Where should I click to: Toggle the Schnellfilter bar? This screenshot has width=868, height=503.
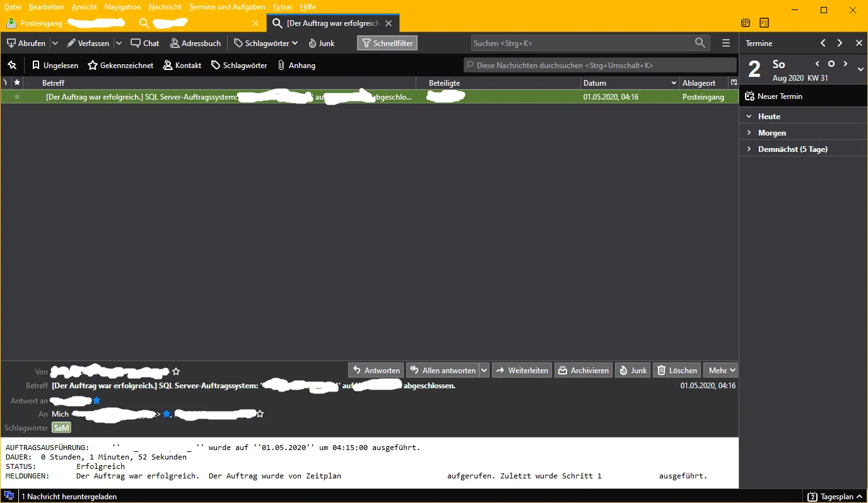click(387, 43)
